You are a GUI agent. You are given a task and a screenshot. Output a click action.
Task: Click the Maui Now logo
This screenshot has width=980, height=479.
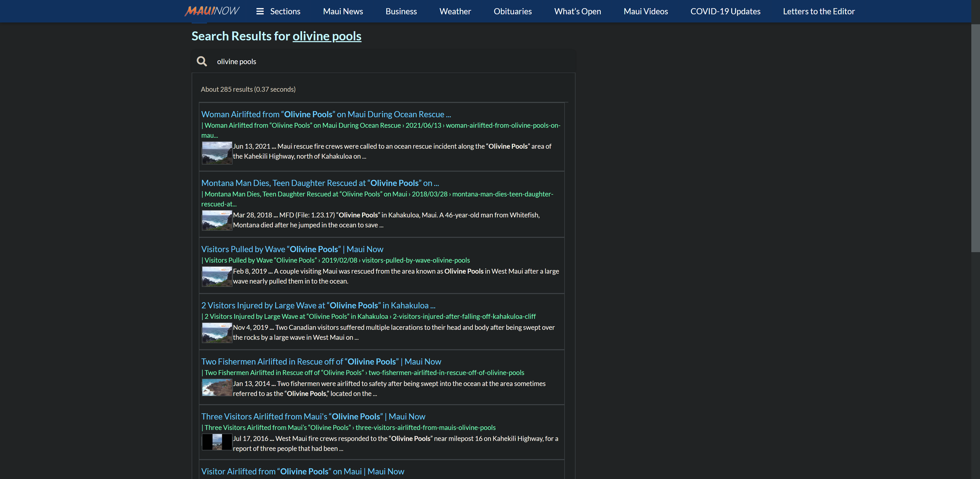[212, 11]
